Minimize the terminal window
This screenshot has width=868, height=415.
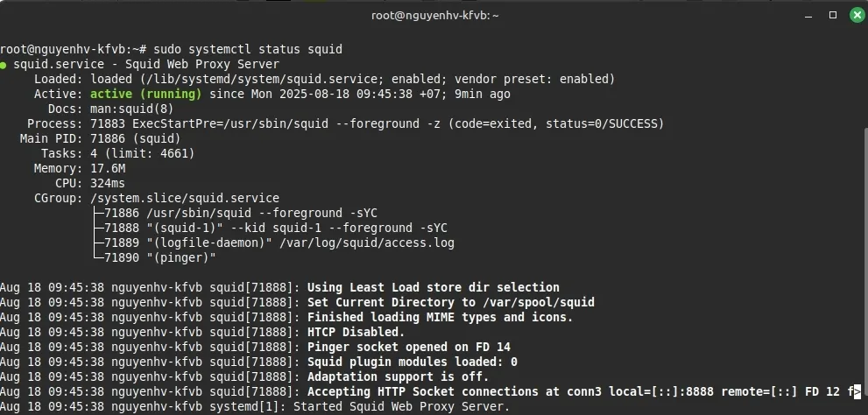pyautogui.click(x=810, y=14)
